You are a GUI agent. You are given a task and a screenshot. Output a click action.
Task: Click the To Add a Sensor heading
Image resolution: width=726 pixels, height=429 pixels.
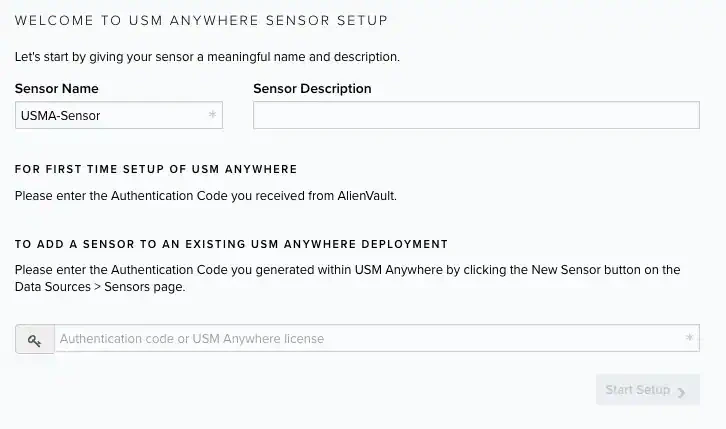pyautogui.click(x=230, y=244)
